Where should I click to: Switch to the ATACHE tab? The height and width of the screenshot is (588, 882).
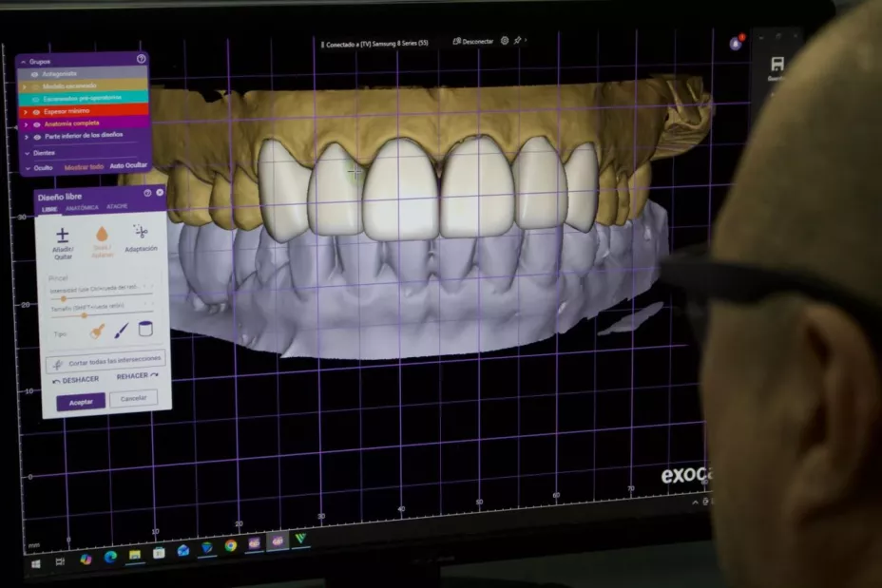click(x=117, y=206)
